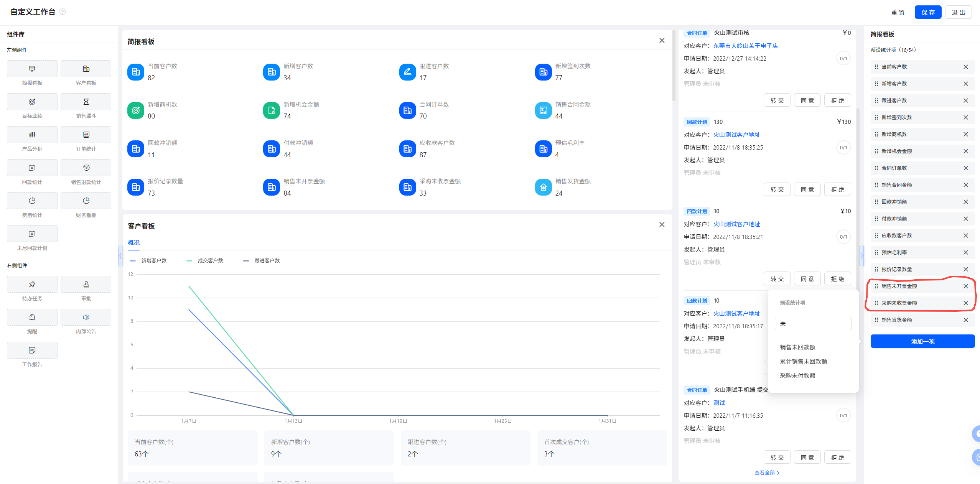The image size is (980, 484).
Task: Select the 工作报告 component icon
Action: click(32, 350)
